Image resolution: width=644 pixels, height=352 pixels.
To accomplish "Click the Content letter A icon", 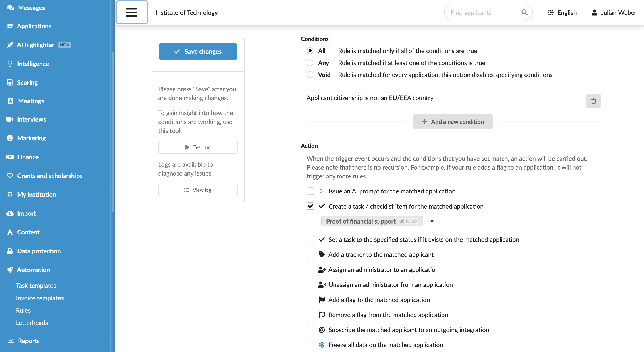I will tap(10, 232).
